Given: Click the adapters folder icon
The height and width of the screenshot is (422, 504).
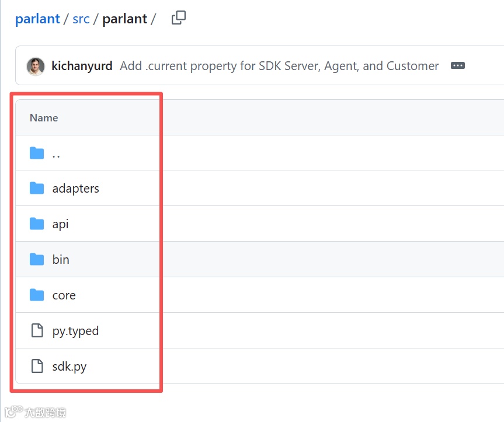Looking at the screenshot, I should click(x=37, y=188).
